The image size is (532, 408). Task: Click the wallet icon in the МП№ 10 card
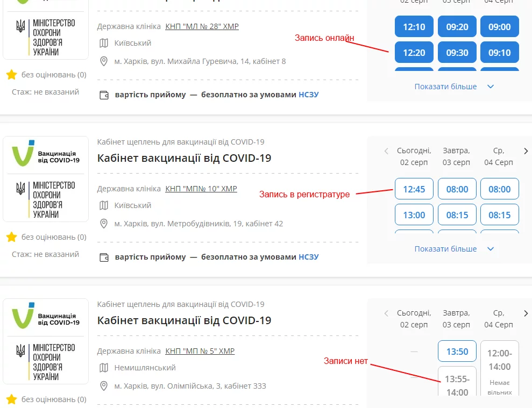pyautogui.click(x=104, y=257)
